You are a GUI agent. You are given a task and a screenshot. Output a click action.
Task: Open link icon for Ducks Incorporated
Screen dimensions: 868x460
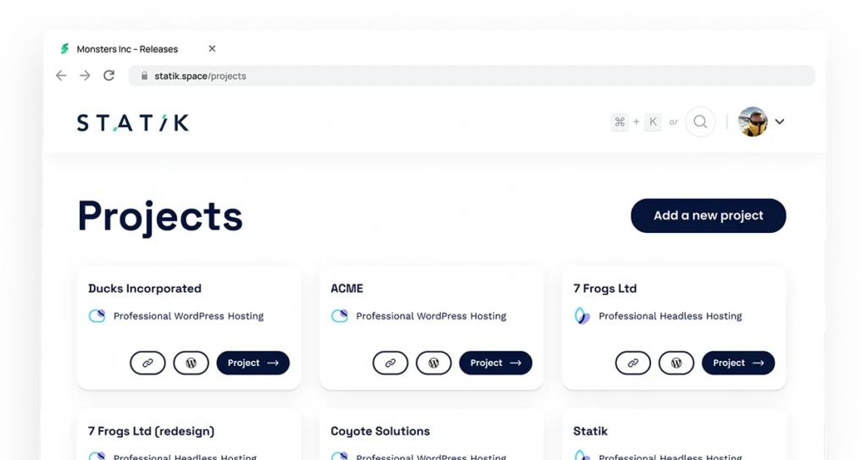coord(147,363)
